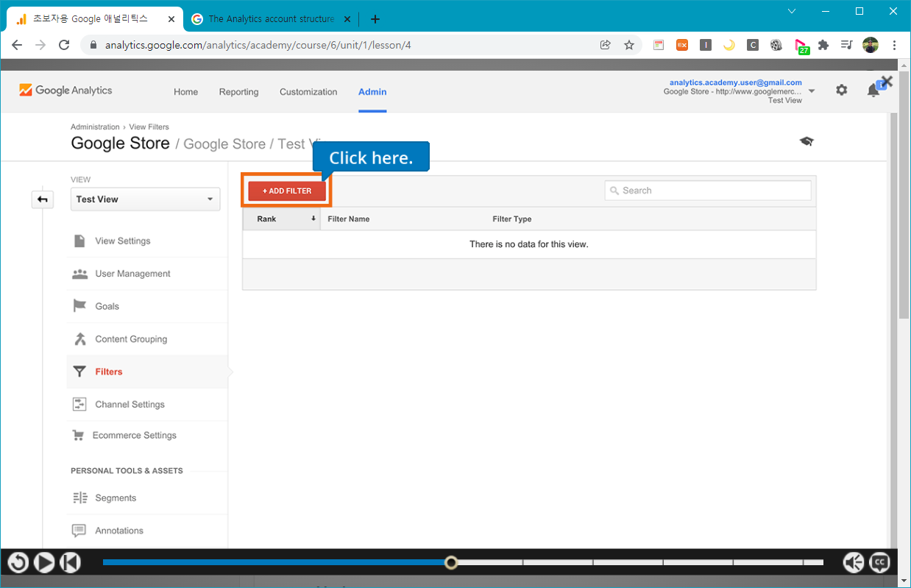Click the notifications bell icon
This screenshot has height=588, width=911.
click(x=873, y=91)
